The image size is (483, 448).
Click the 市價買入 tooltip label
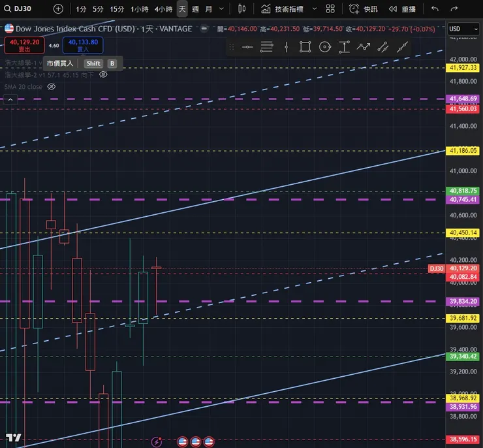[x=60, y=63]
